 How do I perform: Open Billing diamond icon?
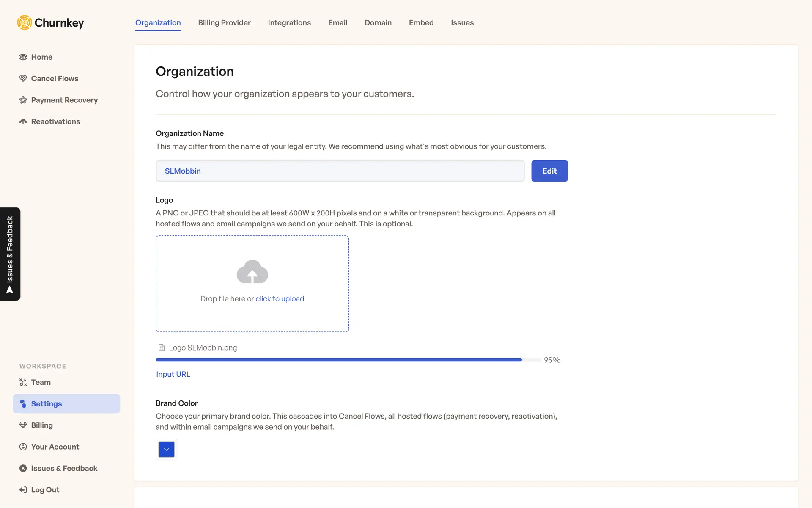23,425
